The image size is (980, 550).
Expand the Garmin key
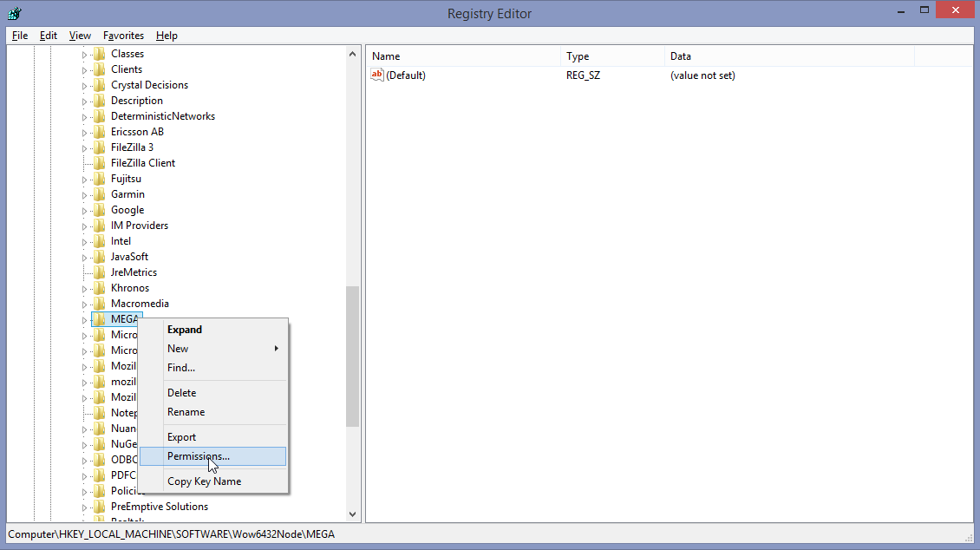click(85, 194)
